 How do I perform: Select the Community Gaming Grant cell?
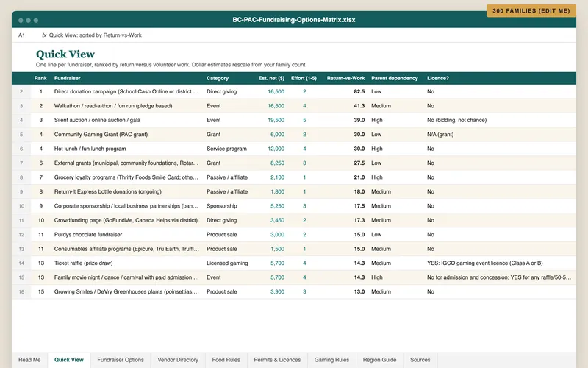coord(101,135)
